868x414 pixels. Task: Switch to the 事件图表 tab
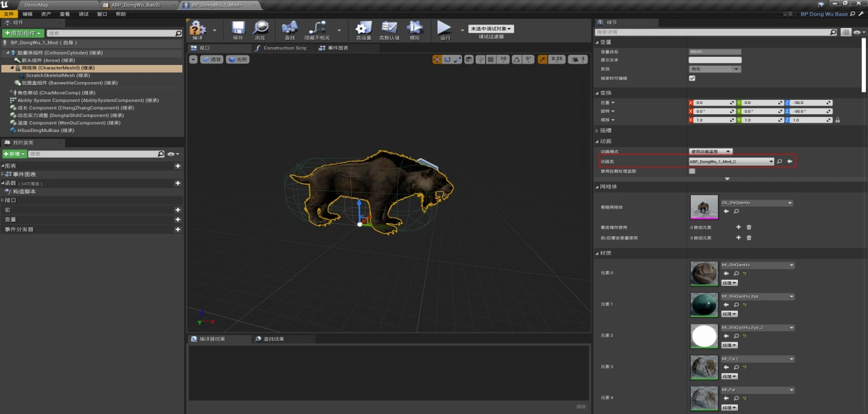(x=337, y=48)
